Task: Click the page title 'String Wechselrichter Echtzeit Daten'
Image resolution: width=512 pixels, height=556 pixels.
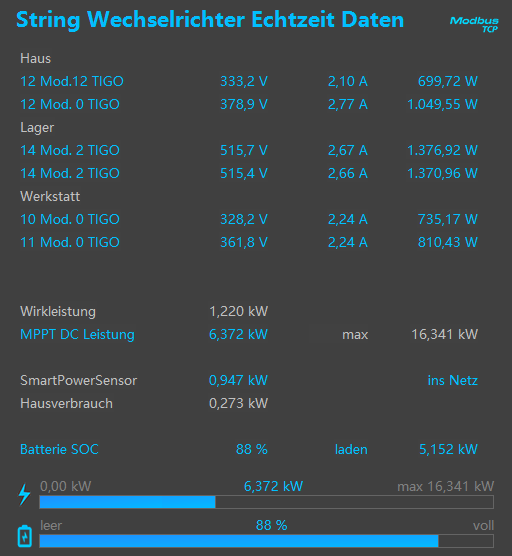Action: click(x=210, y=20)
